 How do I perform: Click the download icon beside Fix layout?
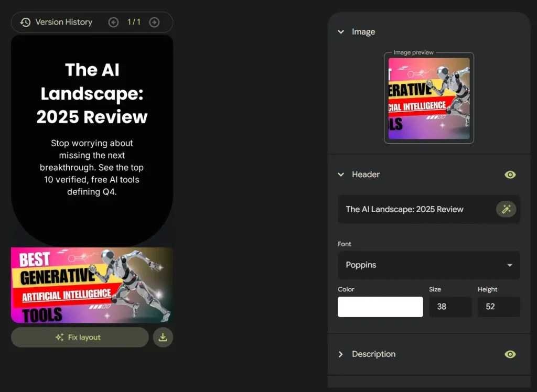tap(163, 337)
